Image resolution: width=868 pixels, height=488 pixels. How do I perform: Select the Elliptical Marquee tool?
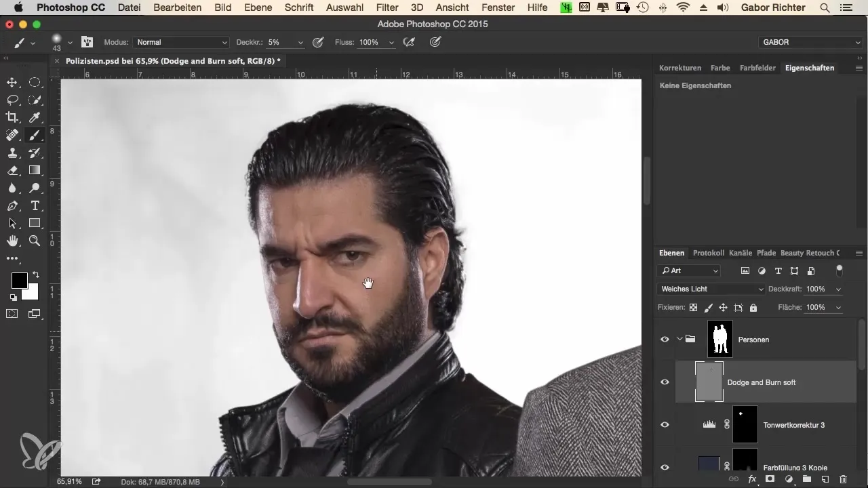(x=35, y=83)
